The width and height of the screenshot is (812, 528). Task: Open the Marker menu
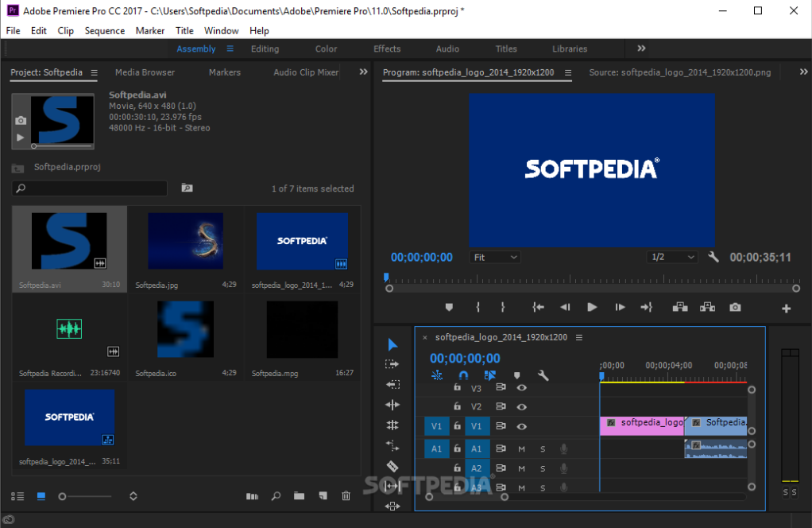point(150,30)
